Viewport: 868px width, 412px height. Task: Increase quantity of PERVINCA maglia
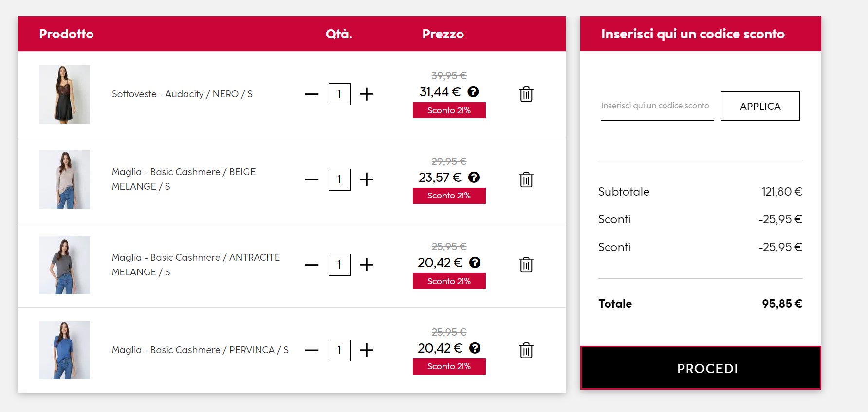[x=367, y=350]
